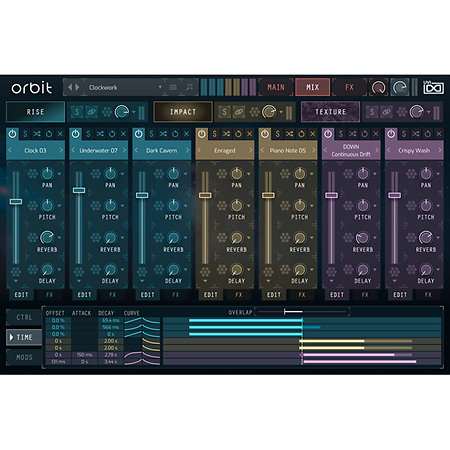Viewport: 450px width, 450px height.
Task: Previous sample arrow on Crispy Wash layer
Action: coord(388,150)
